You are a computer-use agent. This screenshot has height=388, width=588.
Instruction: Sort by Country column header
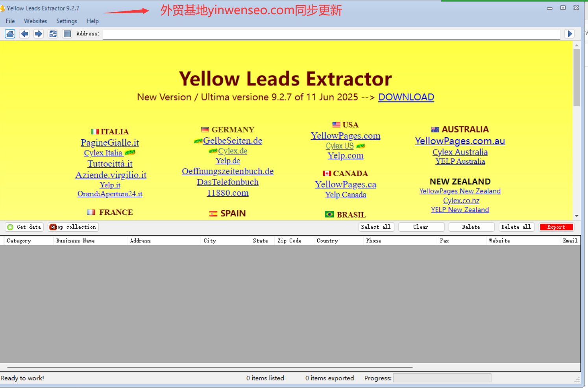338,241
